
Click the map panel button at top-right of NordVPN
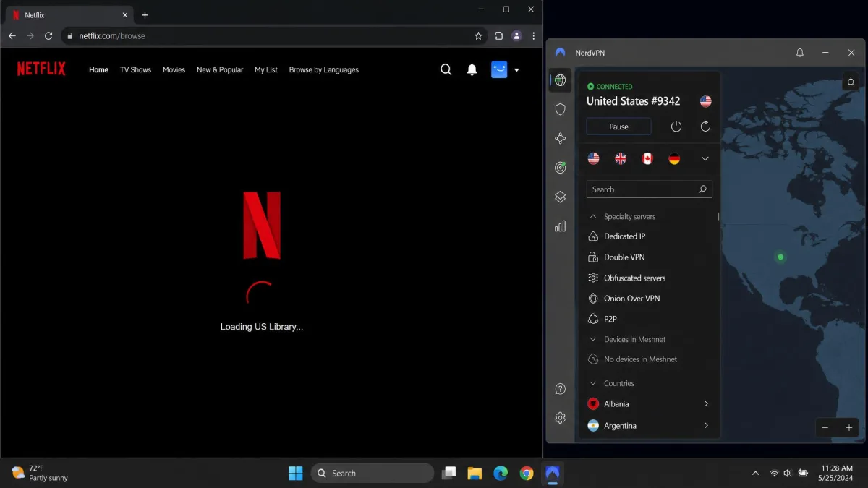pyautogui.click(x=851, y=82)
